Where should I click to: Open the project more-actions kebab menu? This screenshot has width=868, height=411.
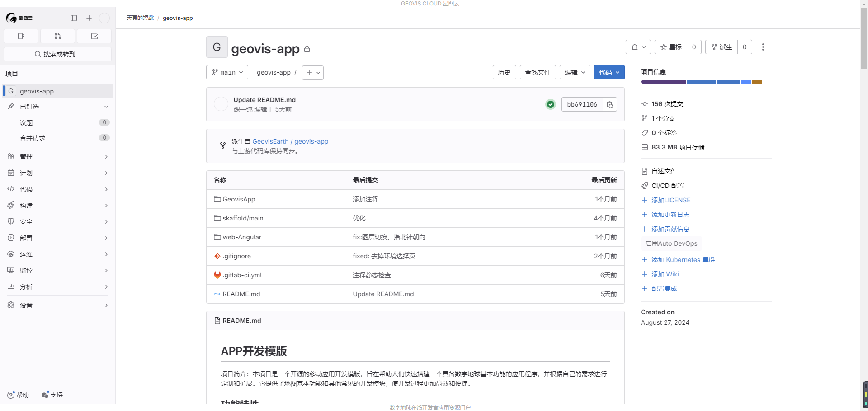tap(763, 47)
